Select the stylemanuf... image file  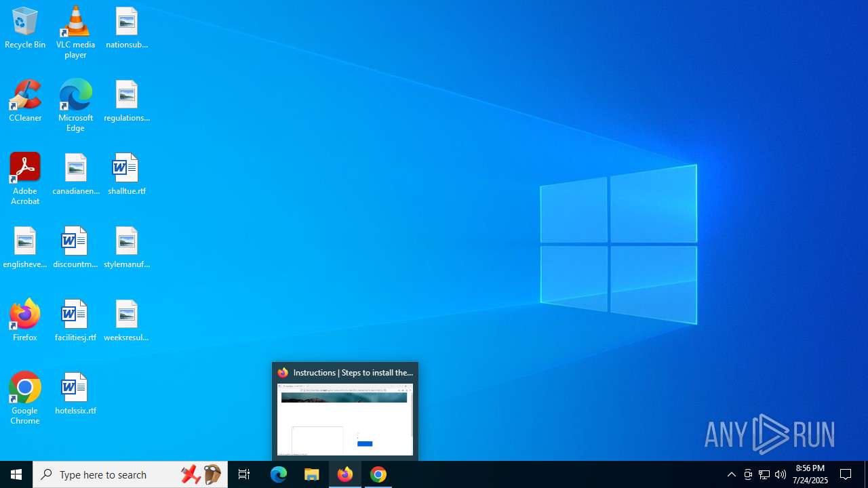click(127, 248)
